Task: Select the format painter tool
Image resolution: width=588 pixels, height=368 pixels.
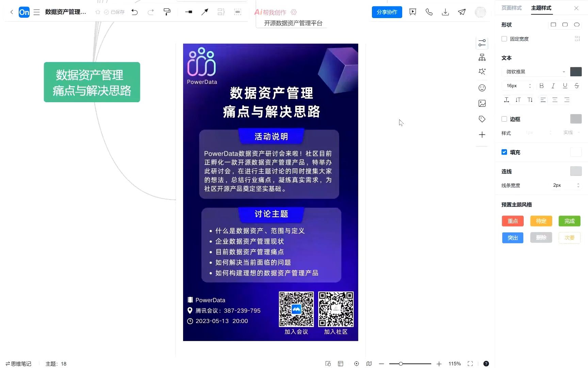Action: 167,12
